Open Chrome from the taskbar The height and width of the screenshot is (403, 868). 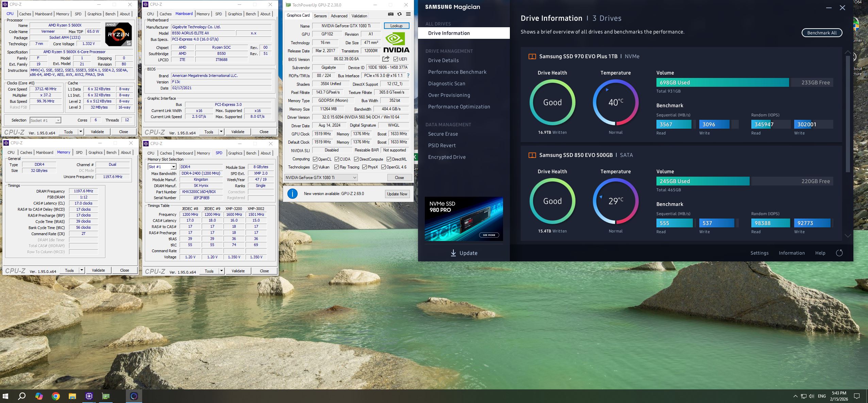[56, 396]
